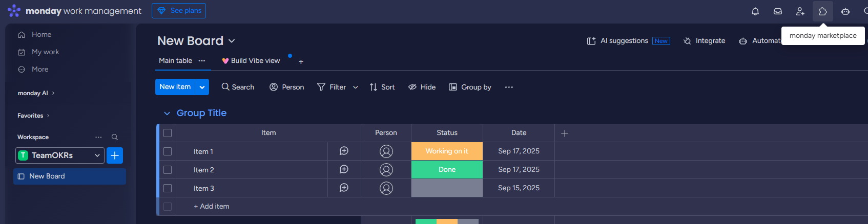Open the monday marketplace puzzle icon
This screenshot has width=868, height=224.
(x=823, y=11)
